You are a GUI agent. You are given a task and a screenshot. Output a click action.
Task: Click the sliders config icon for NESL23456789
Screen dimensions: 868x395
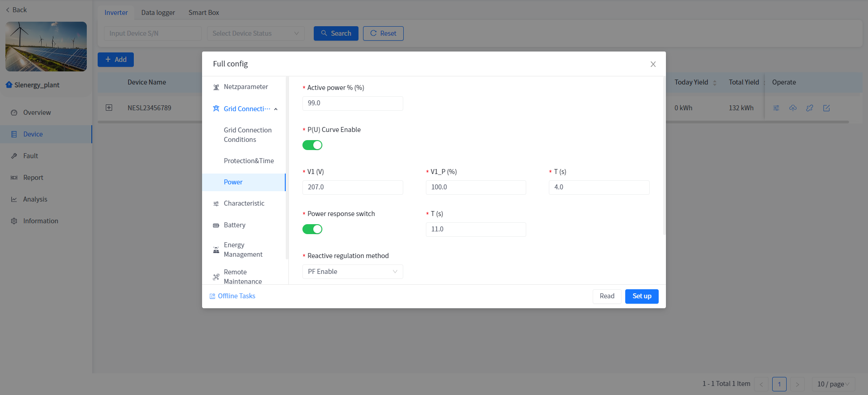776,108
